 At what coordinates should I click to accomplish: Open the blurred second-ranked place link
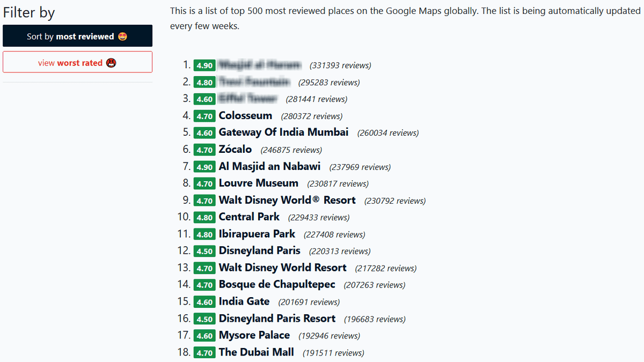click(x=254, y=82)
